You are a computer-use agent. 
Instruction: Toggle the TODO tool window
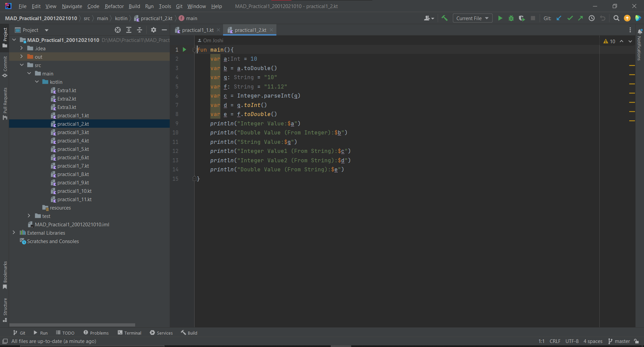coord(65,333)
